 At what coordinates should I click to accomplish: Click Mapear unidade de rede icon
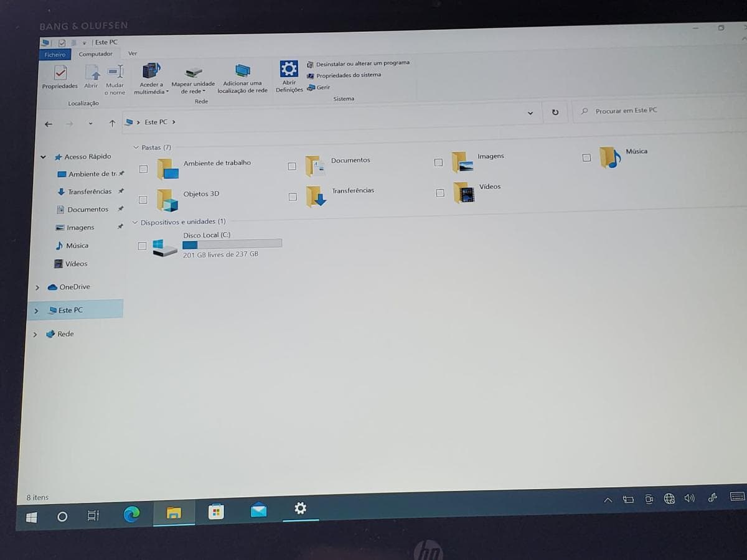coord(194,73)
